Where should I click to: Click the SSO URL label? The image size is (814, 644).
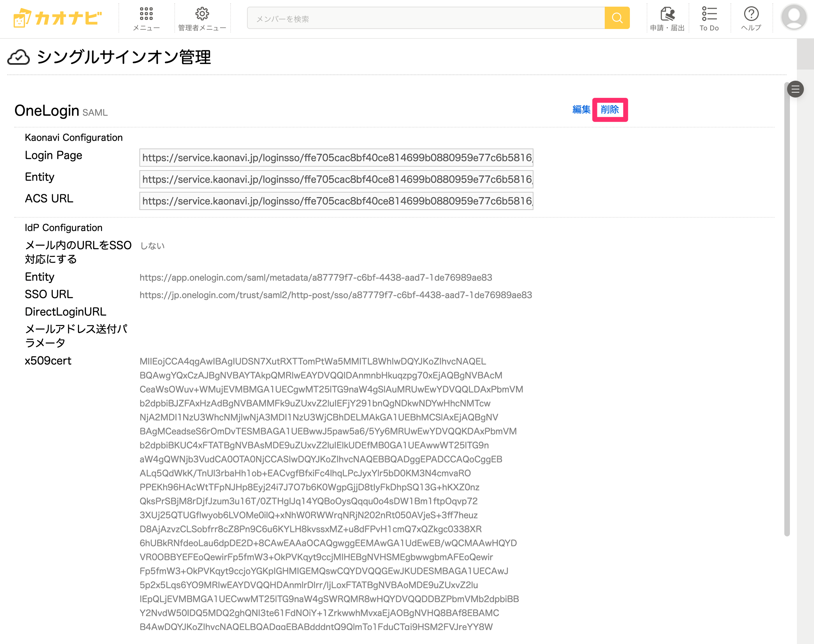pyautogui.click(x=49, y=295)
